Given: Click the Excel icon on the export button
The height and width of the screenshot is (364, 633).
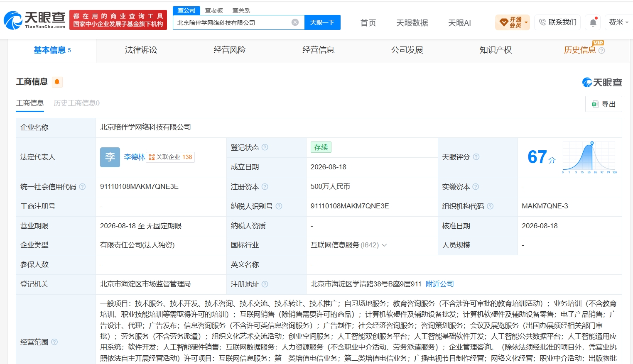Looking at the screenshot, I should [595, 104].
